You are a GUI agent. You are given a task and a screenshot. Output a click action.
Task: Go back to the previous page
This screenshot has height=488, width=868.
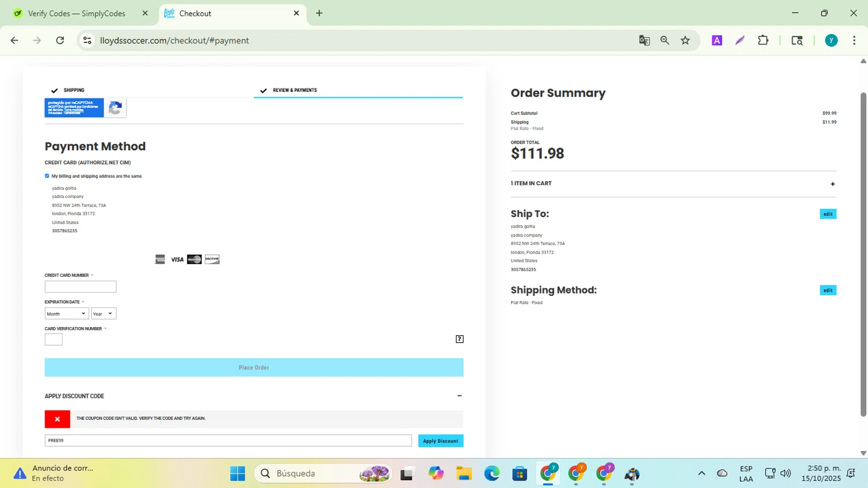pos(14,41)
